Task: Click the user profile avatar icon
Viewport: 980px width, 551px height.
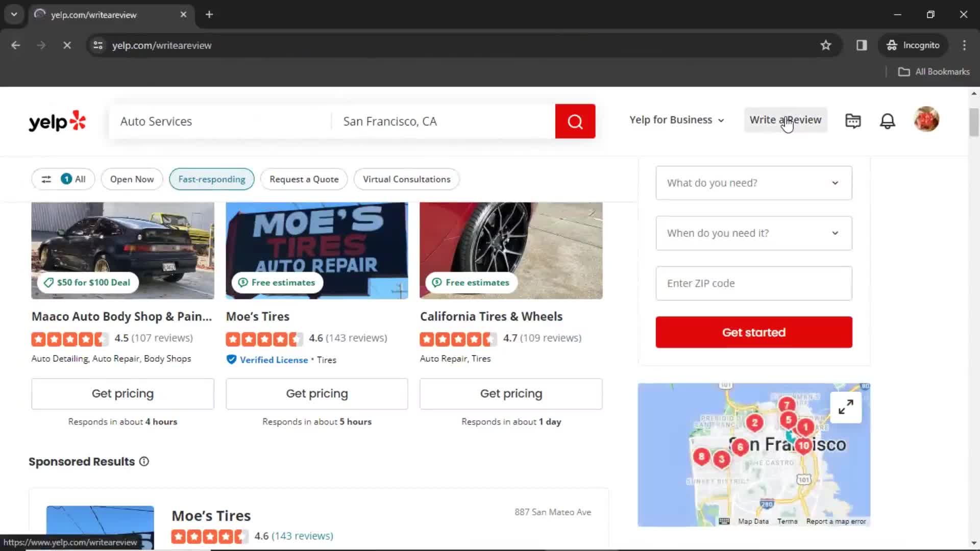Action: coord(926,120)
